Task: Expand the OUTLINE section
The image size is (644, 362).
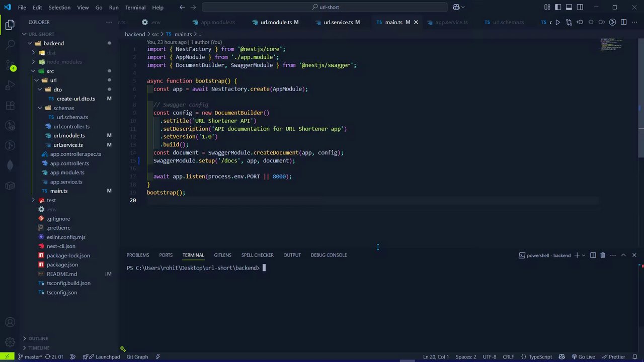Action: 38,338
